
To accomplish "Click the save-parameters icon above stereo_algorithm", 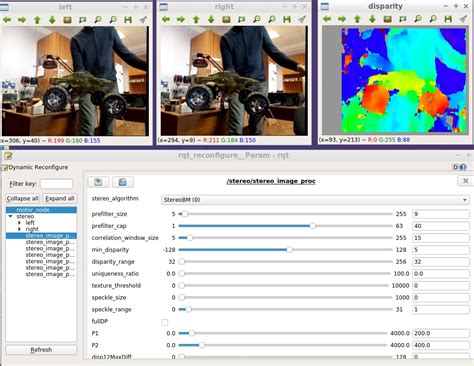I will (123, 182).
